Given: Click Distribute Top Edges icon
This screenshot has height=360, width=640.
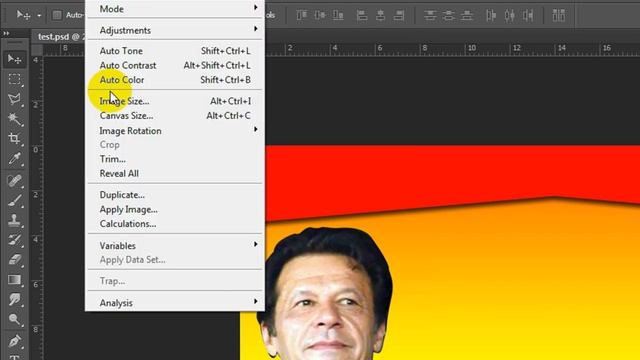Looking at the screenshot, I should (430, 16).
